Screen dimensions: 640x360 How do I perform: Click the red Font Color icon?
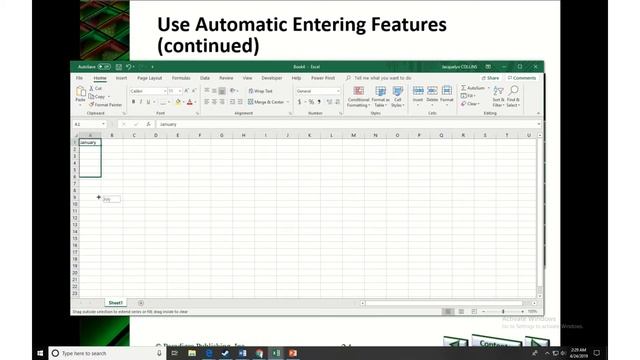click(x=190, y=102)
